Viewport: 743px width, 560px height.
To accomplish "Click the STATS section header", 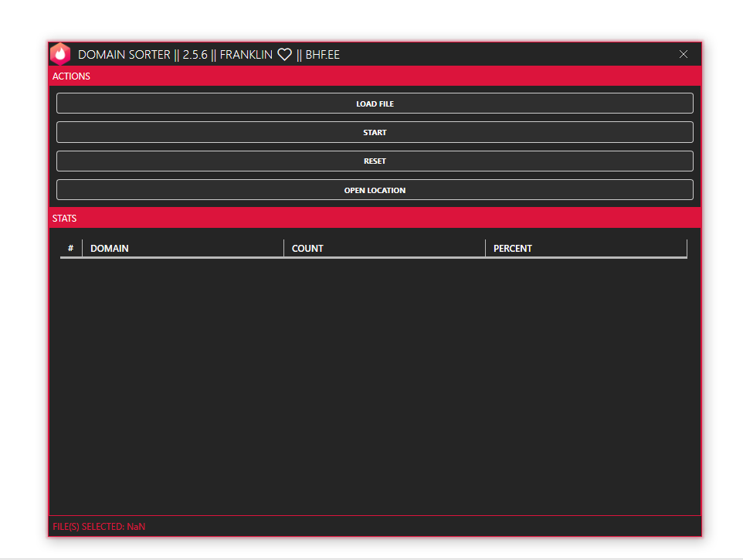I will tap(63, 218).
